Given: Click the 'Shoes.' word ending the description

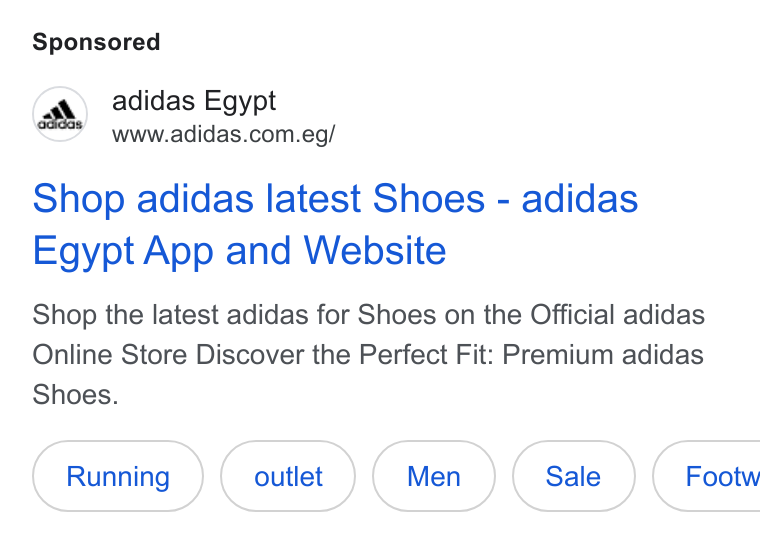Looking at the screenshot, I should point(76,394).
